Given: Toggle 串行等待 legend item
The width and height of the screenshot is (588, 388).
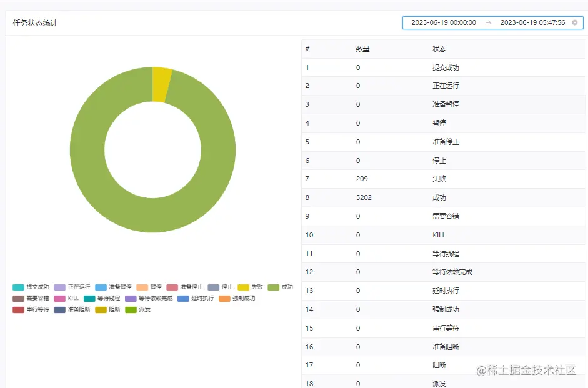Looking at the screenshot, I should coord(31,310).
